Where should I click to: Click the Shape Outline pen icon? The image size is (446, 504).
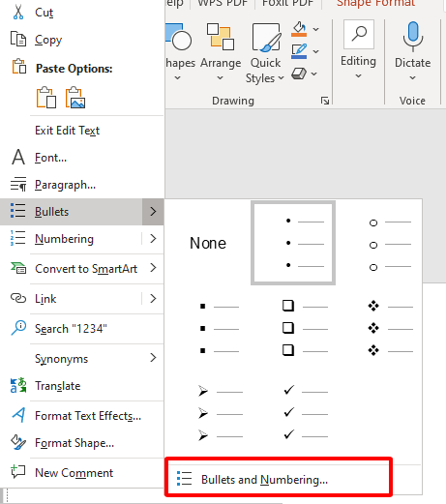coord(299,51)
